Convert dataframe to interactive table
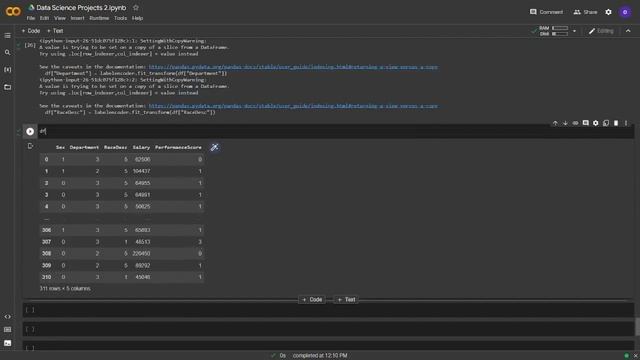Viewport: 640px width, 360px height. (x=214, y=147)
